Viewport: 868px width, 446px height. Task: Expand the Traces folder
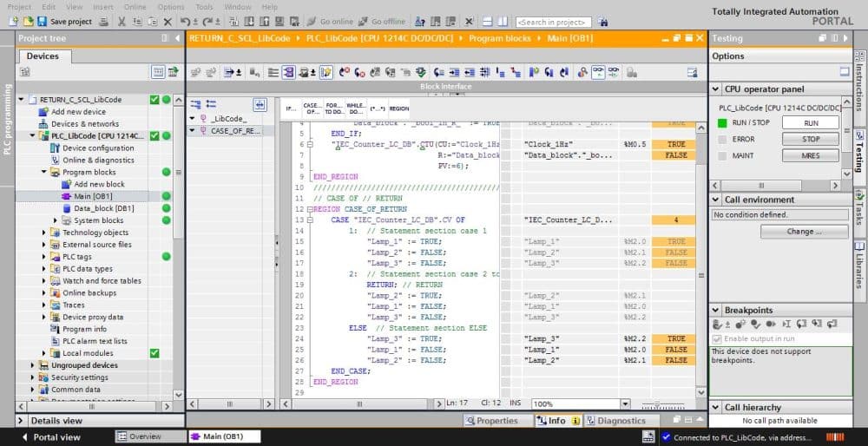coord(44,305)
